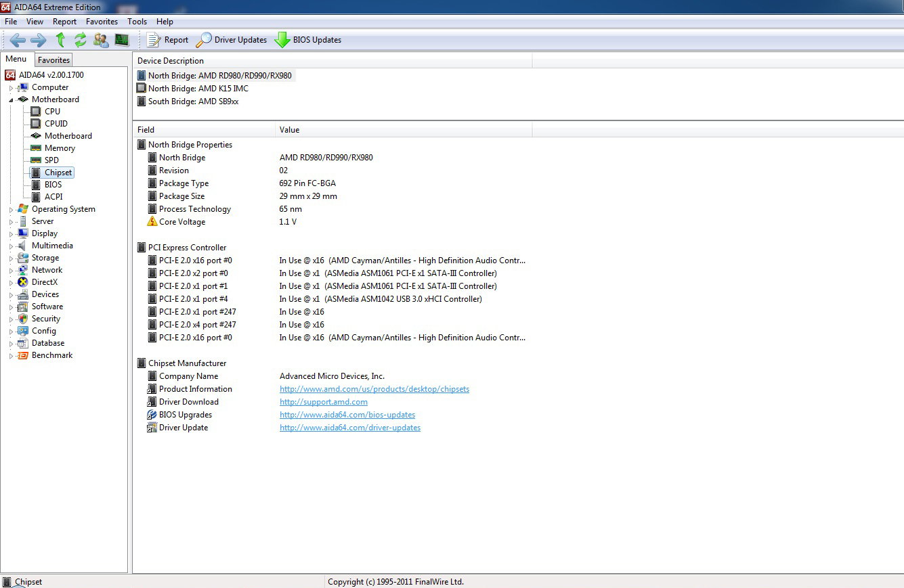This screenshot has width=904, height=588.
Task: Collapse the top-level Motherboard tree node
Action: click(11, 99)
